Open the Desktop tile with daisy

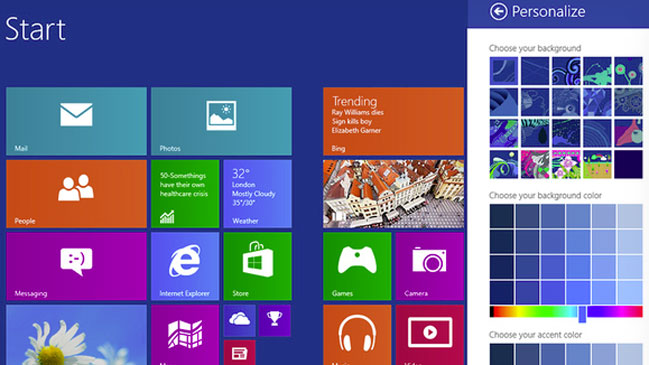coord(77,335)
